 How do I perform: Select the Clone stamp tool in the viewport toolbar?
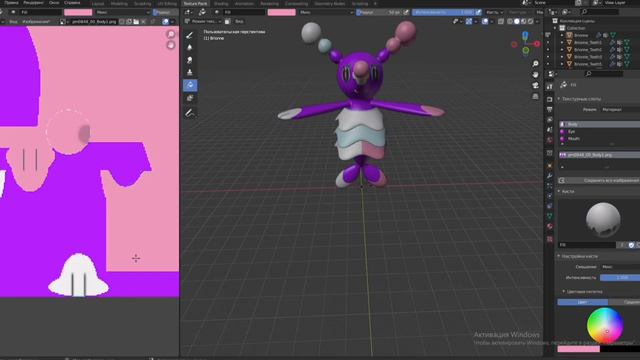pyautogui.click(x=190, y=72)
